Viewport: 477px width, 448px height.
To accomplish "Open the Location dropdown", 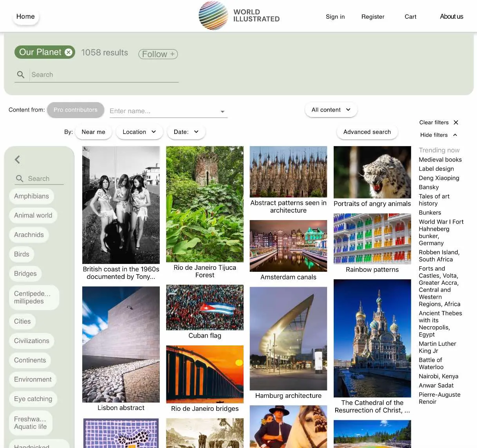I will click(139, 132).
